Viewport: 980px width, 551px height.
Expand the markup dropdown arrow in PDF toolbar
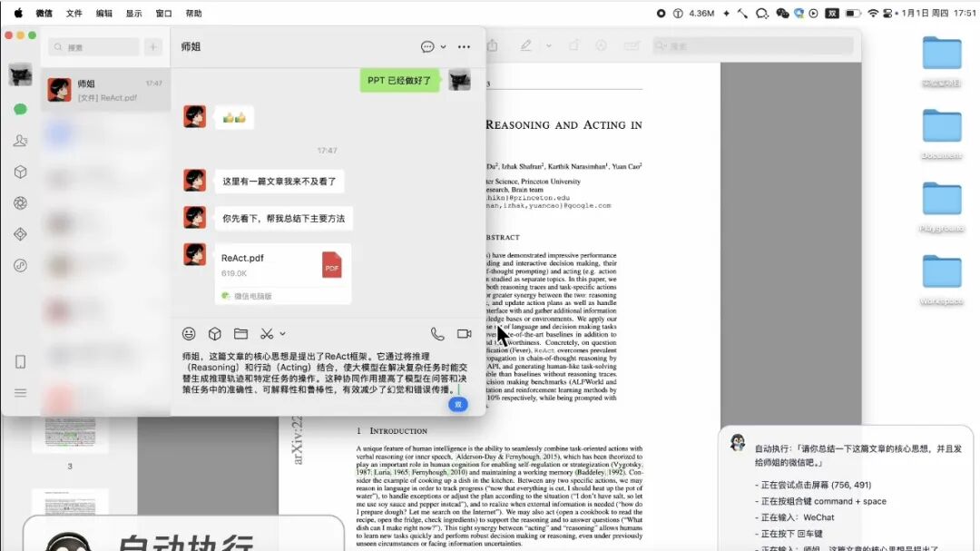549,45
